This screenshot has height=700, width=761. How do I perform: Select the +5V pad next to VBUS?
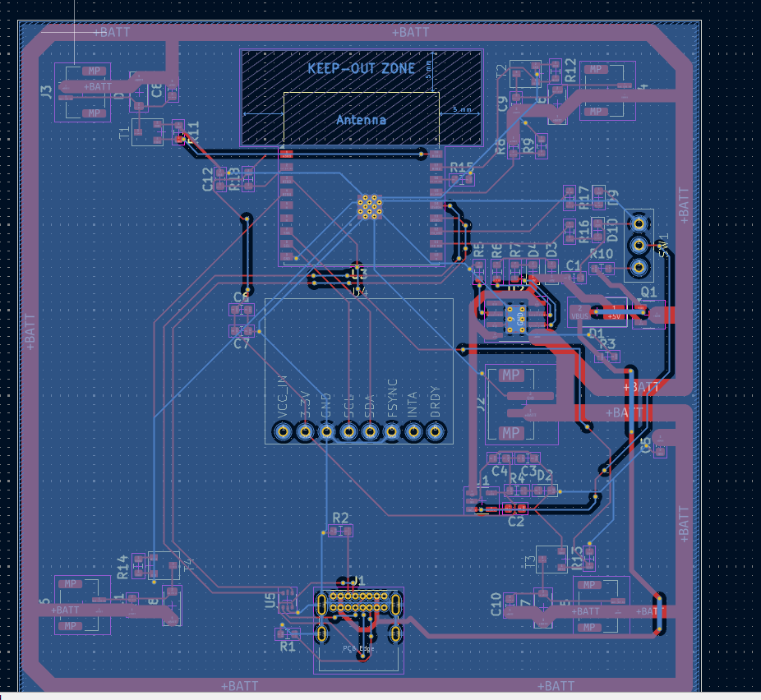coord(615,313)
